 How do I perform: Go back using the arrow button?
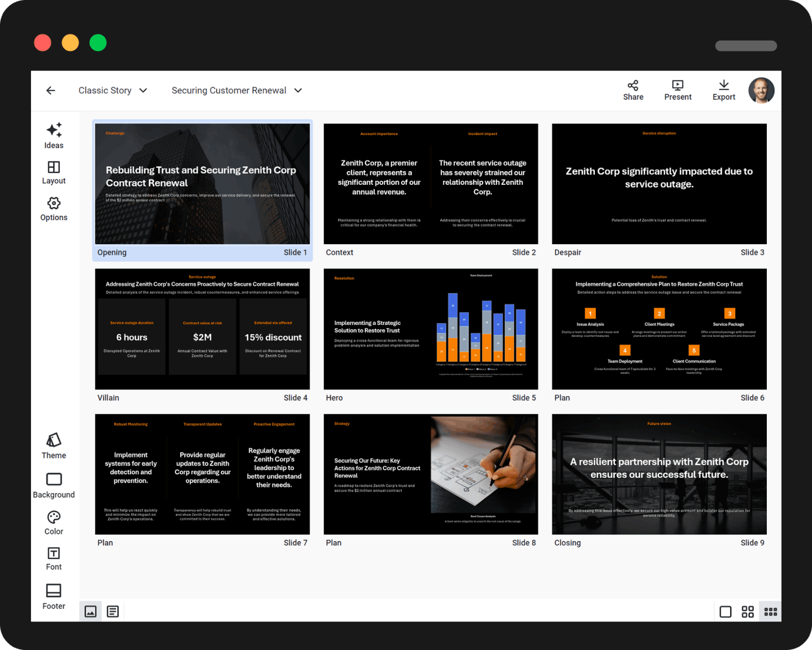pos(51,90)
